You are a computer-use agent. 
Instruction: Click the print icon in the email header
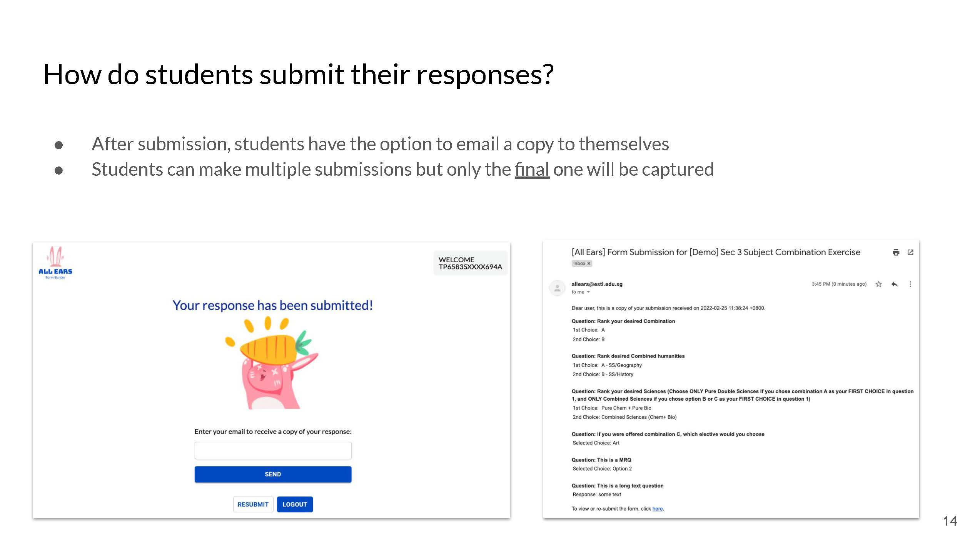(x=896, y=252)
